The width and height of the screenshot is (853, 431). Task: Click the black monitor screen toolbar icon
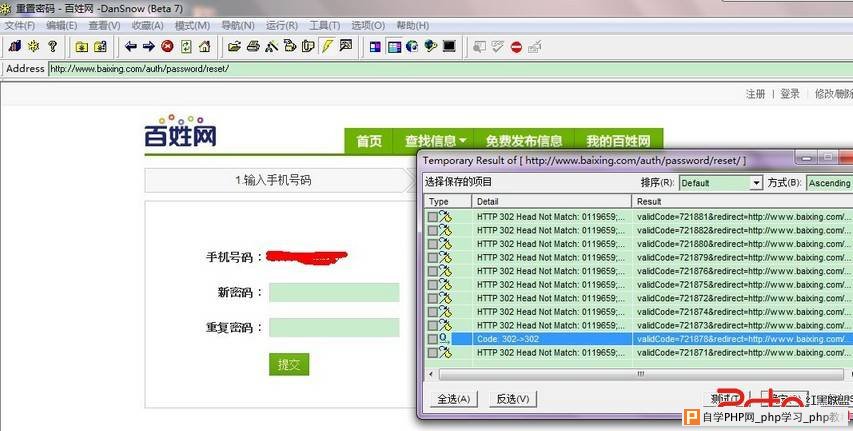click(449, 46)
